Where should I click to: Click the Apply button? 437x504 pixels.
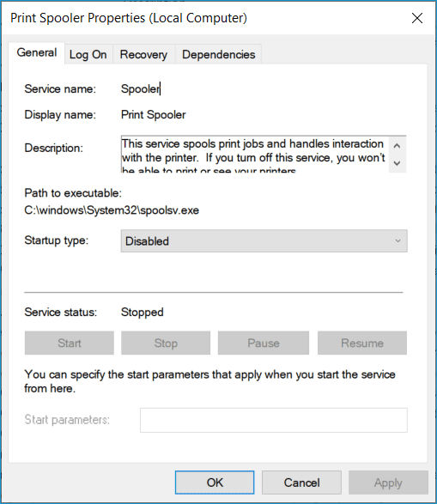click(388, 483)
